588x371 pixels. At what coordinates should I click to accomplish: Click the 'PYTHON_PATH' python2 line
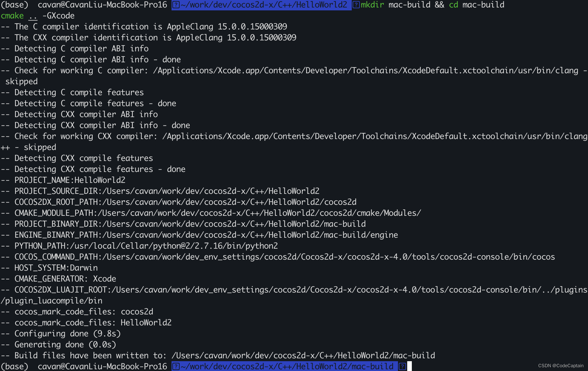tap(139, 246)
